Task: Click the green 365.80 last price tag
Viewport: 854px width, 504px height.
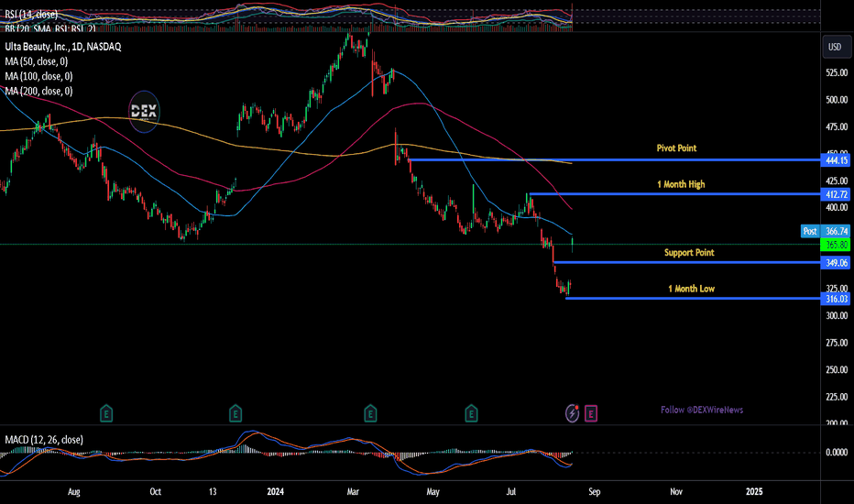Action: 836,245
